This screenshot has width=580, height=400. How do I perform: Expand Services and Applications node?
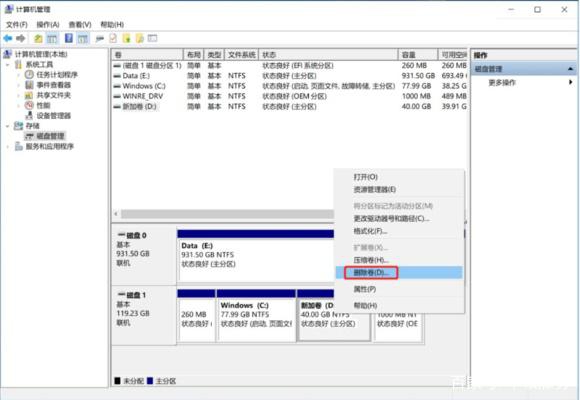pos(7,147)
